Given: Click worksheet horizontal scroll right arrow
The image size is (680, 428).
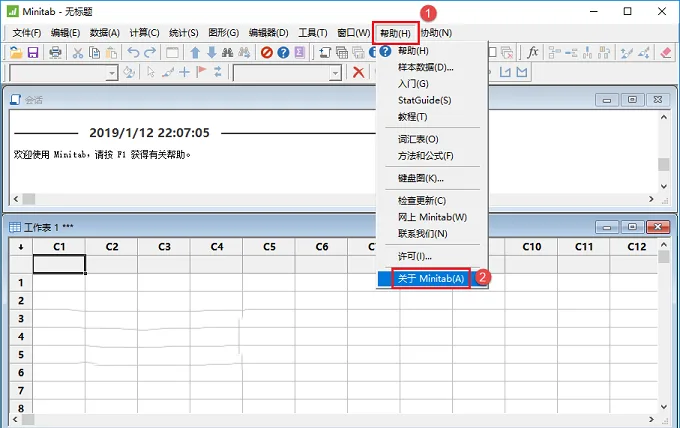Looking at the screenshot, I should (x=651, y=419).
